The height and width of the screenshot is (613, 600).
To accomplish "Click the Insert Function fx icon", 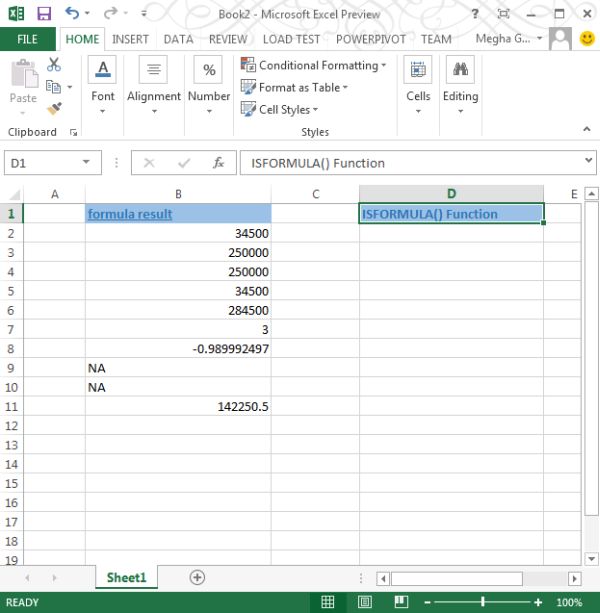I will coord(218,163).
